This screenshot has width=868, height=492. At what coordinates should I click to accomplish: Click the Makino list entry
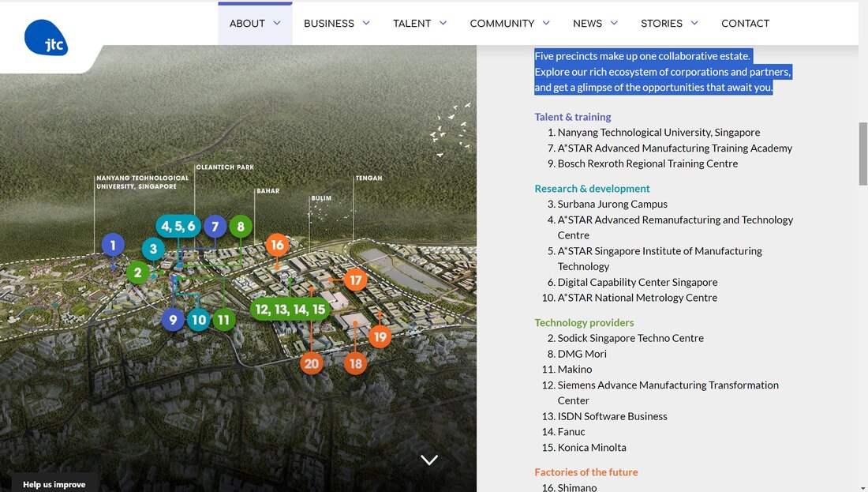(x=574, y=369)
